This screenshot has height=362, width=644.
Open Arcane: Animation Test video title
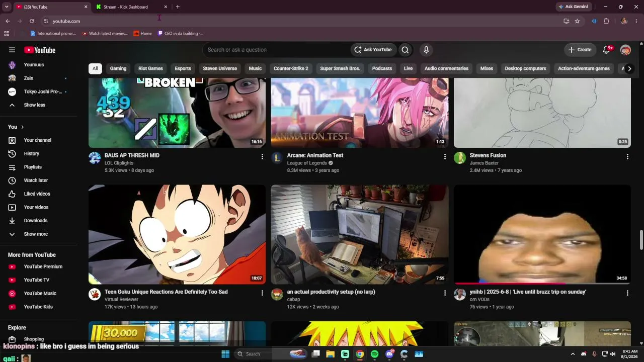click(315, 155)
